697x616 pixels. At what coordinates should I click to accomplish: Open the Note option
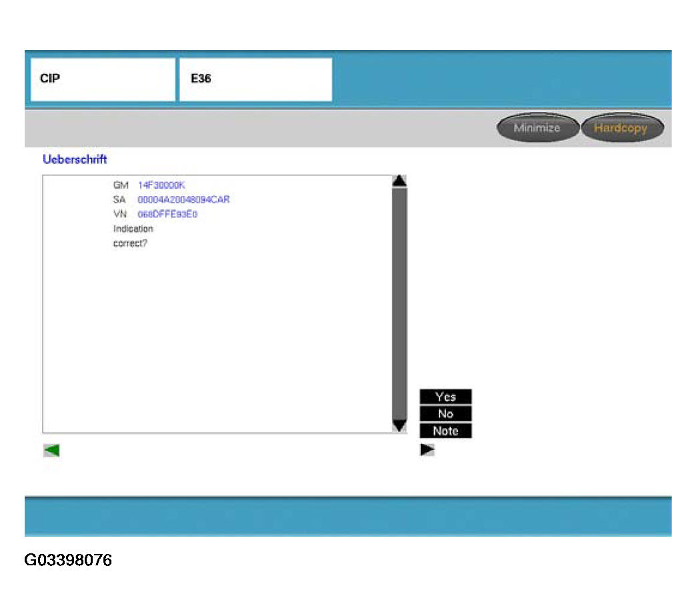pyautogui.click(x=446, y=431)
